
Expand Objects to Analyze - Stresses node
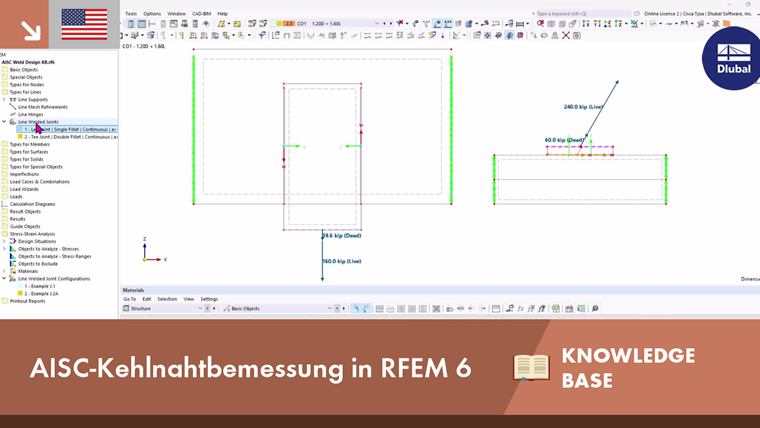[4, 249]
